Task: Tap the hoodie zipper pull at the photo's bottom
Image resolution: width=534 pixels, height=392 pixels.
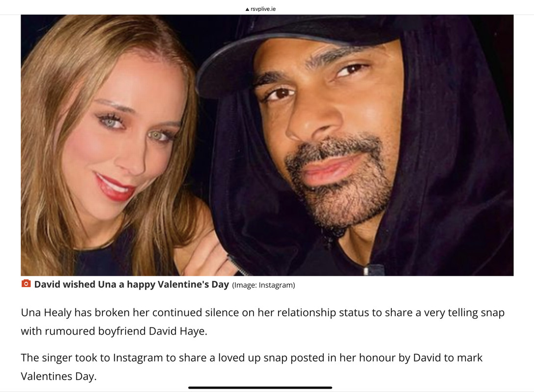Action: (365, 271)
